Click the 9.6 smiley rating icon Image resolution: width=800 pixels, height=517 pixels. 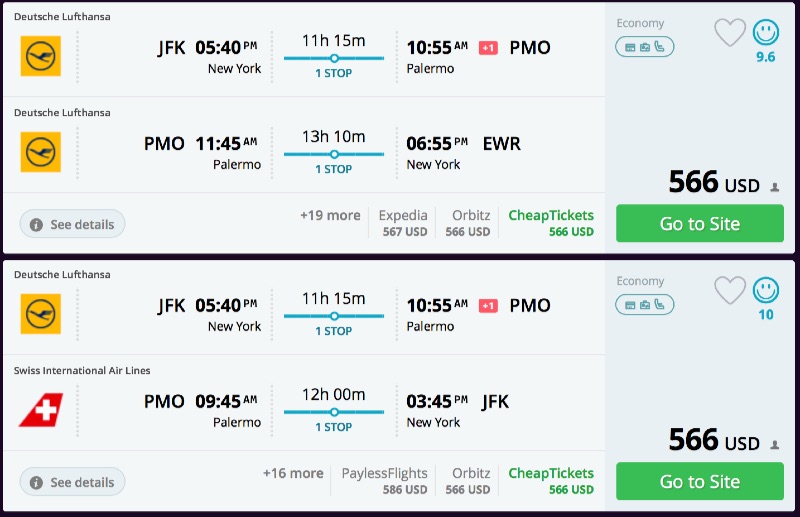[766, 33]
